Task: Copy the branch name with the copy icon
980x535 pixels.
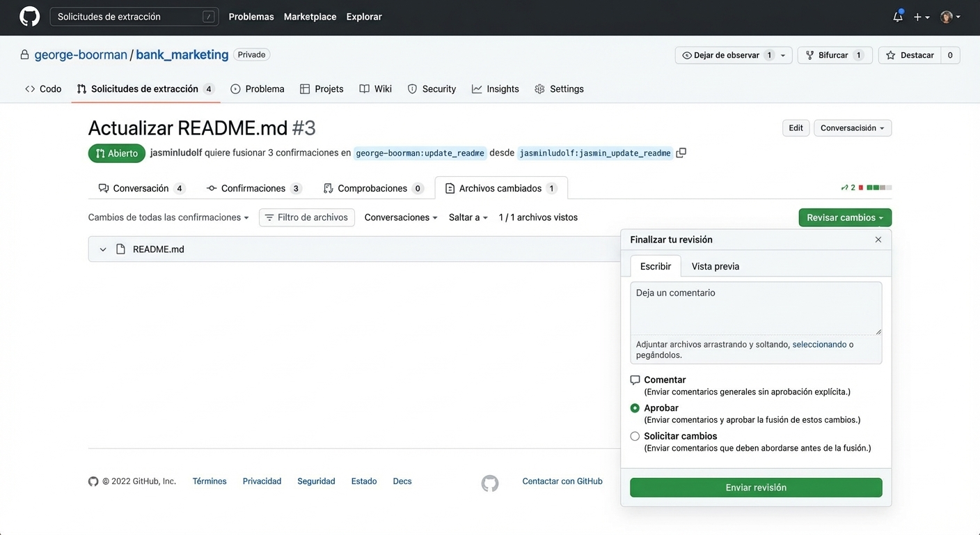Action: 681,153
